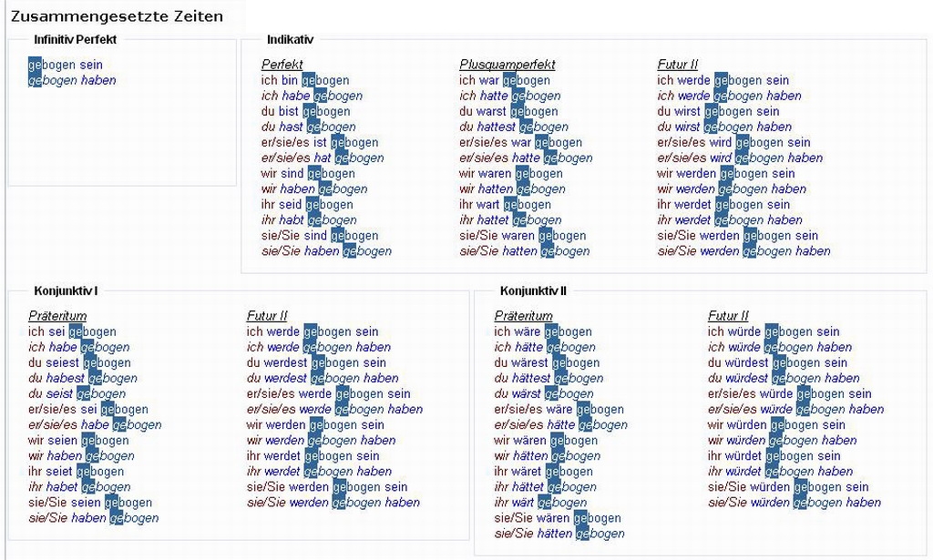Screen dimensions: 933x560
Task: Click the 'Konjunktiv I' section label
Action: [x=66, y=290]
